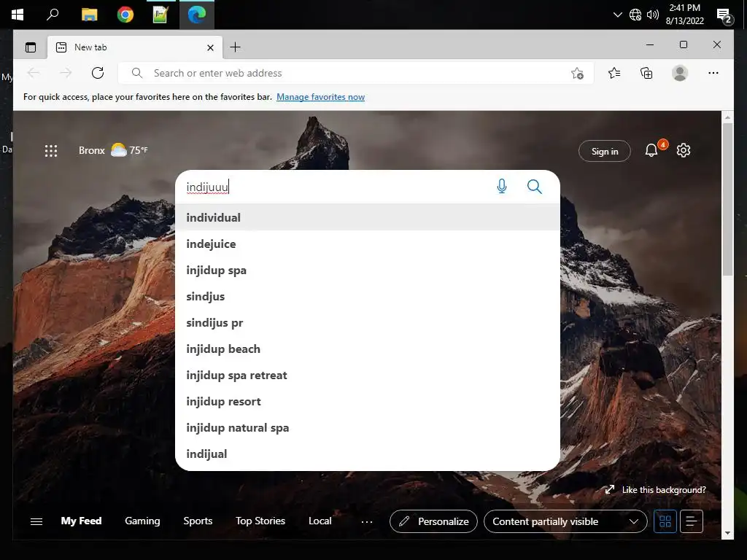
Task: Open the Windows Start menu
Action: coord(18,15)
